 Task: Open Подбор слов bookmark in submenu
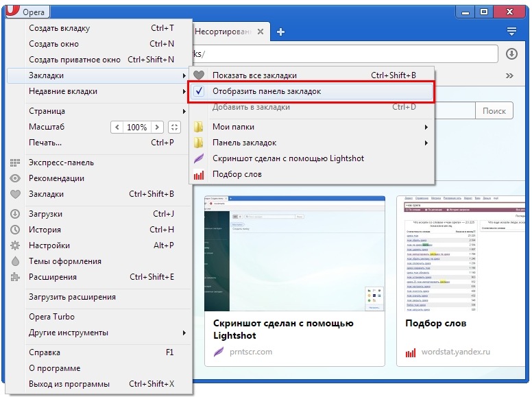pyautogui.click(x=311, y=174)
